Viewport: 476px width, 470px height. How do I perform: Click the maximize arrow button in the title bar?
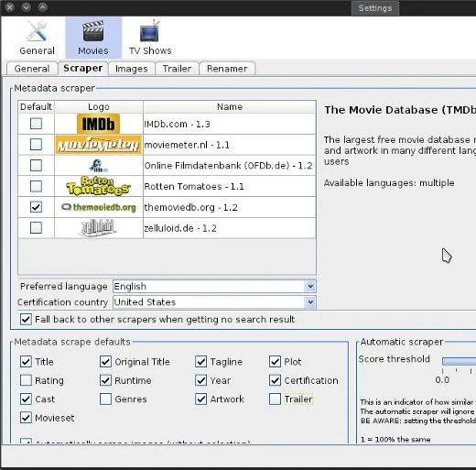pos(43,7)
